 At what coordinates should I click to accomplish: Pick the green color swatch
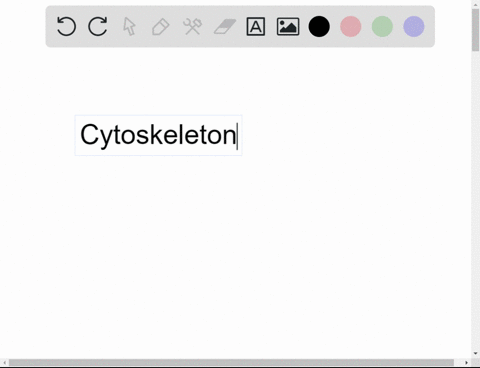point(382,26)
